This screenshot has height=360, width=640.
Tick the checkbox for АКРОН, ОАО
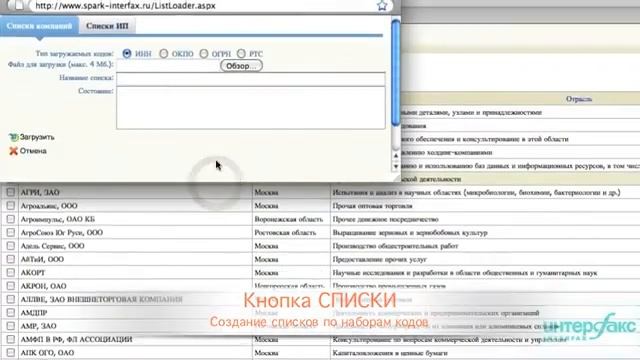11,286
